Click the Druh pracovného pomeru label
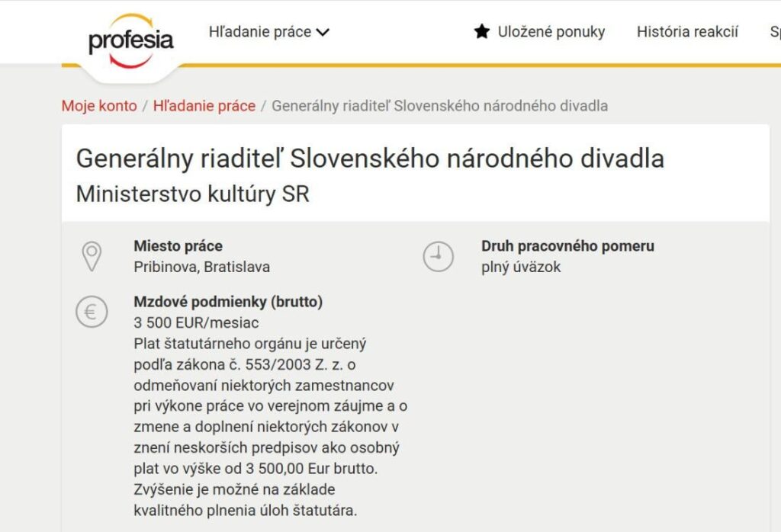Viewport: 781px width, 532px height. [567, 246]
